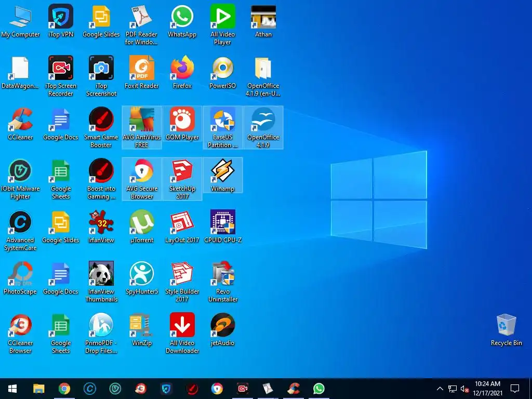Open iTop VPN from the taskbar
The height and width of the screenshot is (399, 532).
[166, 389]
